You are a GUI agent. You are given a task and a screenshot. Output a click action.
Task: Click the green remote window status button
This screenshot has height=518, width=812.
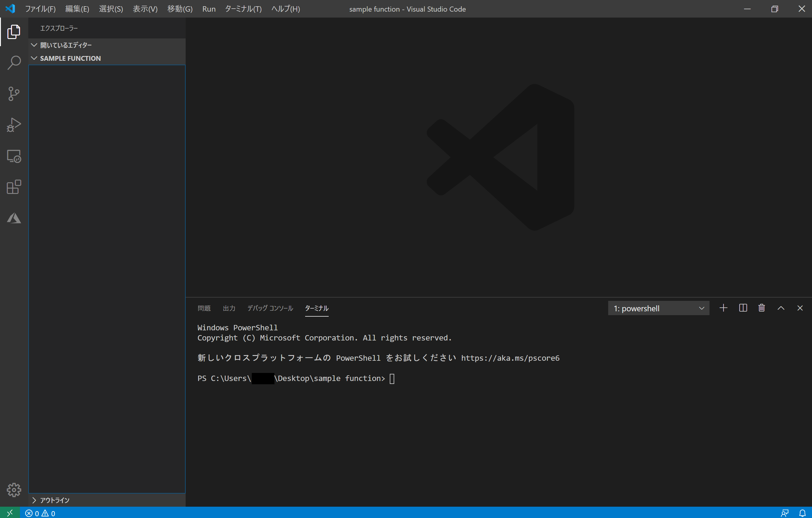[10, 513]
